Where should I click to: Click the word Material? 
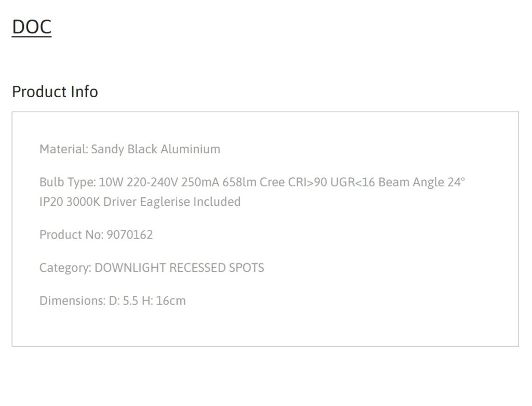[63, 149]
